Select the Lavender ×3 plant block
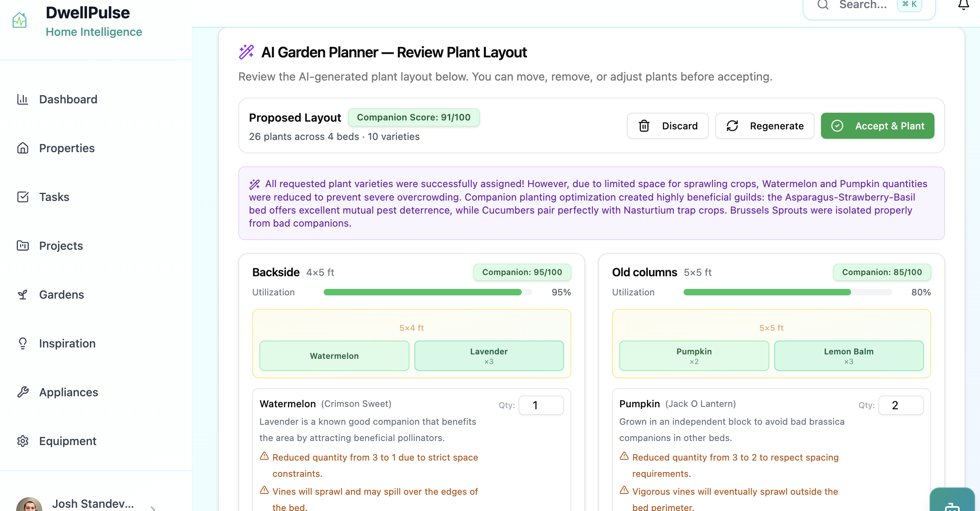980x511 pixels. pos(489,356)
